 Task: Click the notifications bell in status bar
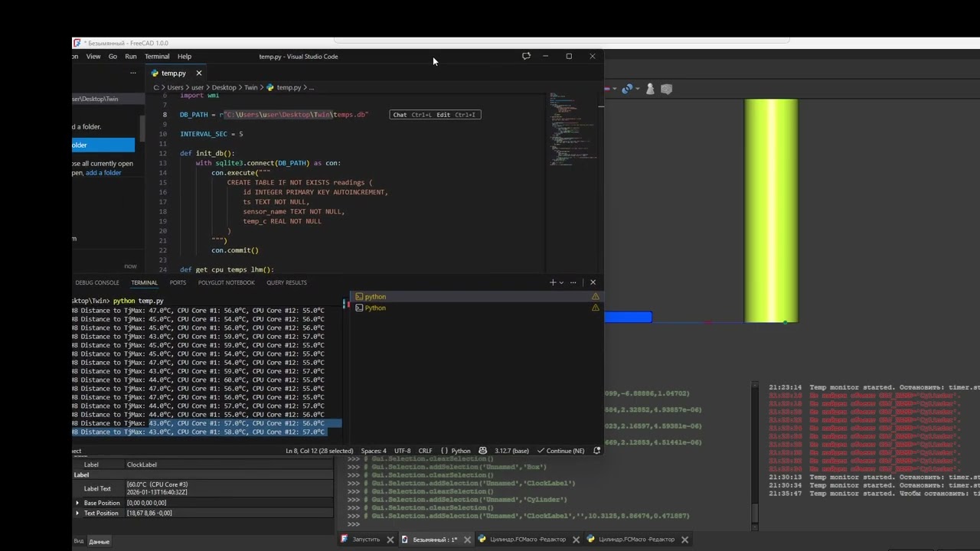(596, 451)
